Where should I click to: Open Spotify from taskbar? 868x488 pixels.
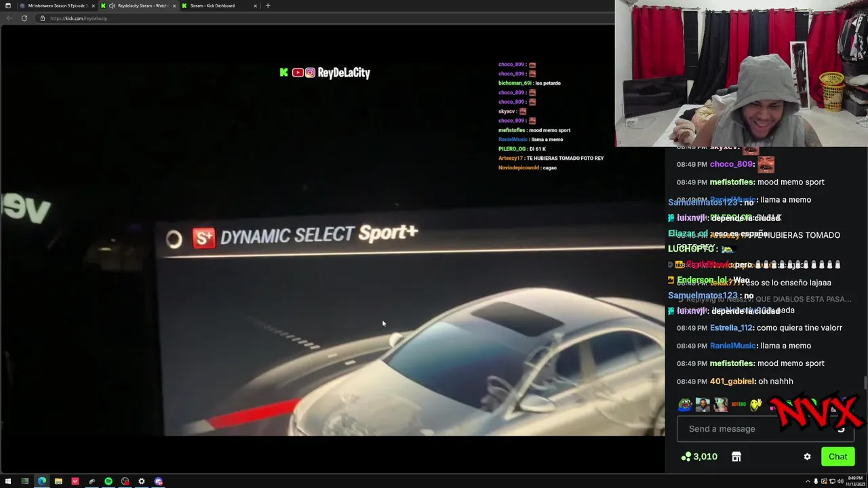click(x=108, y=481)
